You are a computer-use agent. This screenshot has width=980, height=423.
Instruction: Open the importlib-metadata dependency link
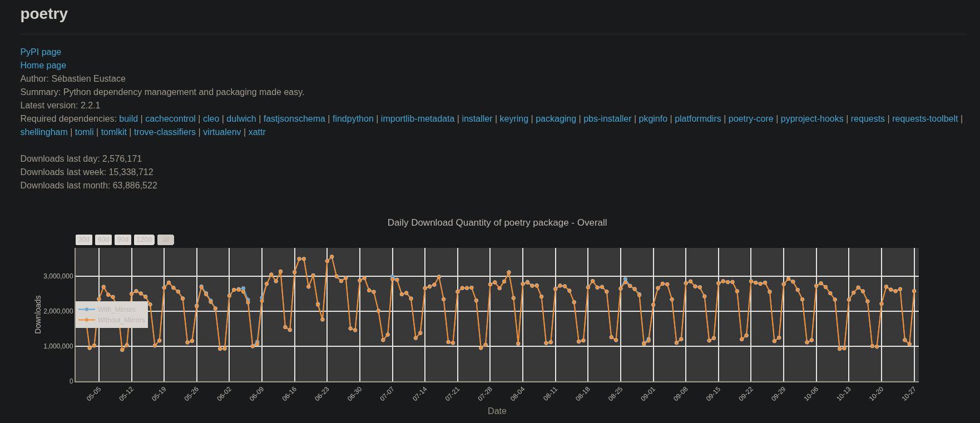[x=417, y=118]
